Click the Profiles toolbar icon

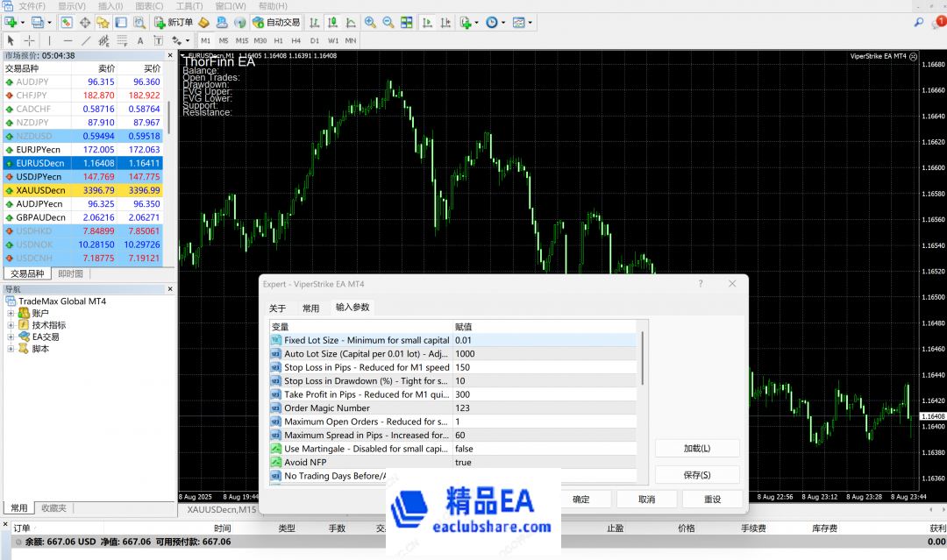click(x=38, y=22)
